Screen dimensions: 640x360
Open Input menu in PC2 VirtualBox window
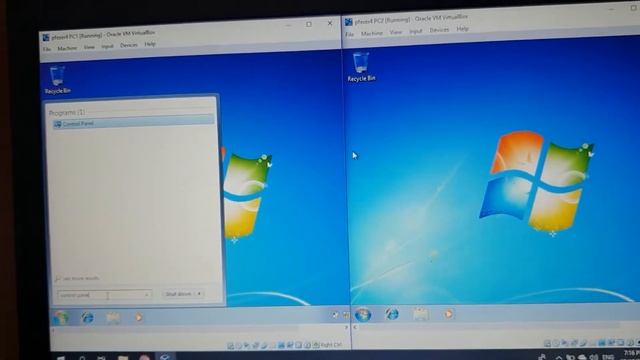(416, 31)
